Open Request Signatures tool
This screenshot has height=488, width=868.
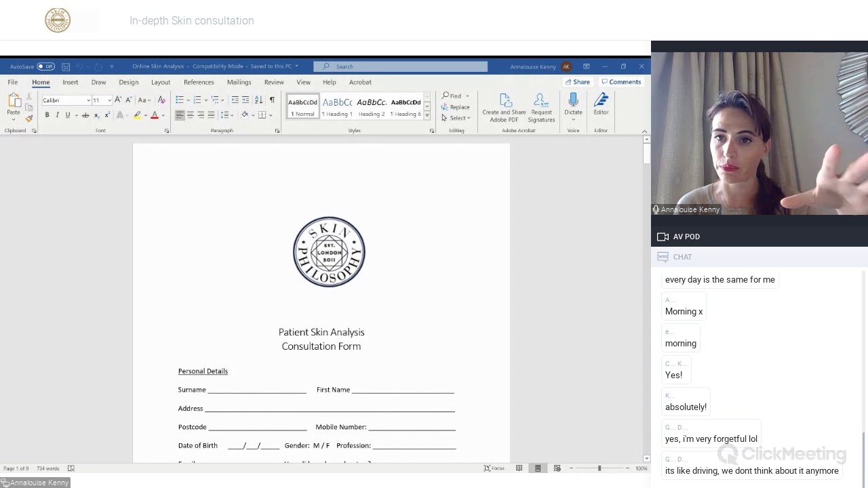(541, 108)
